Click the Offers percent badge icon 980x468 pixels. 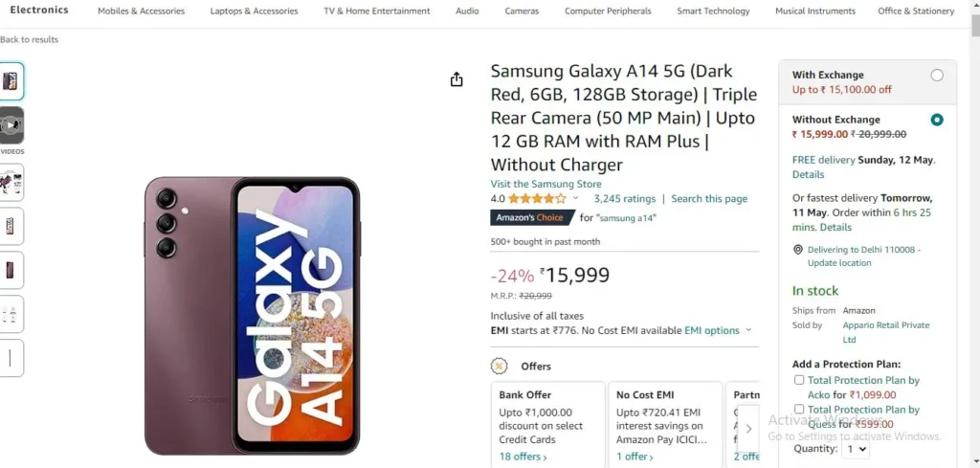click(x=499, y=367)
